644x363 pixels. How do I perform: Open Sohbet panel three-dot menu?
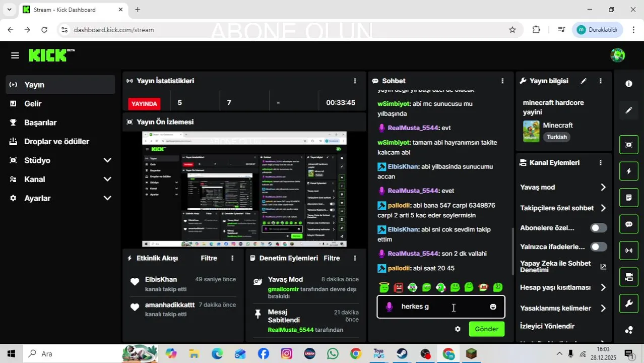502,81
